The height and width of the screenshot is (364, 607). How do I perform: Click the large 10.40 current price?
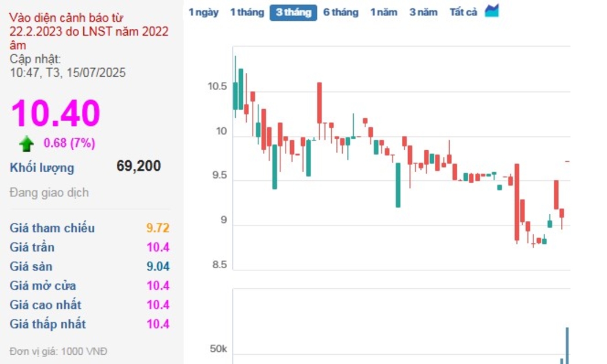point(55,113)
